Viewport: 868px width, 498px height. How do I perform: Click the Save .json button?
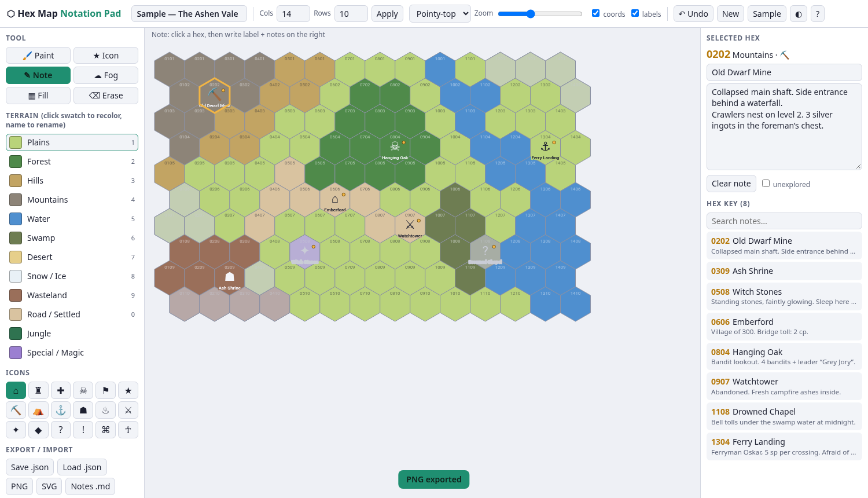30,467
